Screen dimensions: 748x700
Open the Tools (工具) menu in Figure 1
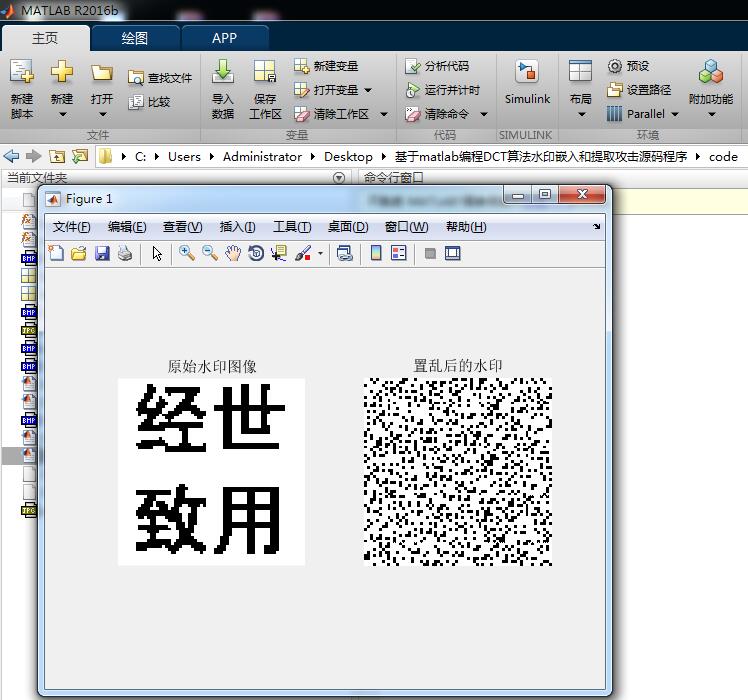(292, 227)
